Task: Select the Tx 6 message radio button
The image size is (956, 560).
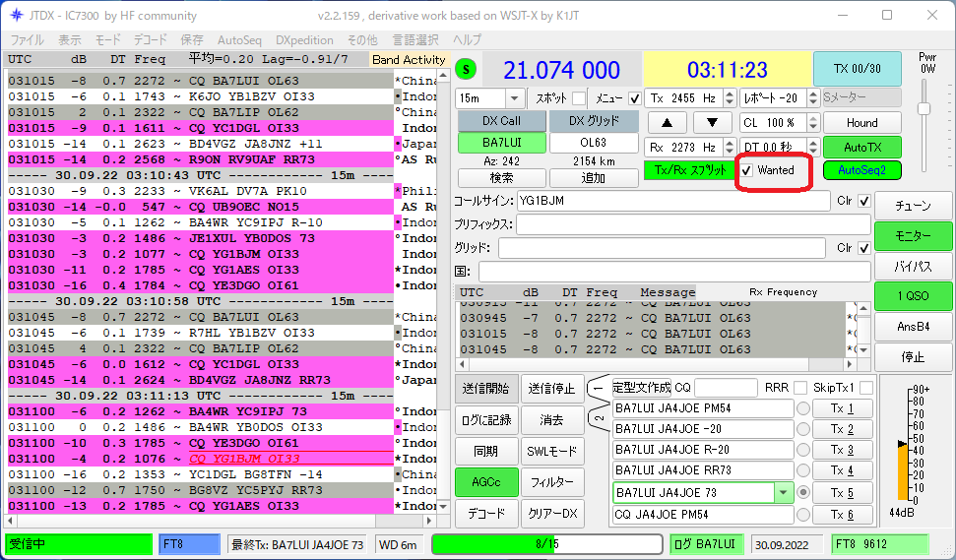Action: click(803, 515)
